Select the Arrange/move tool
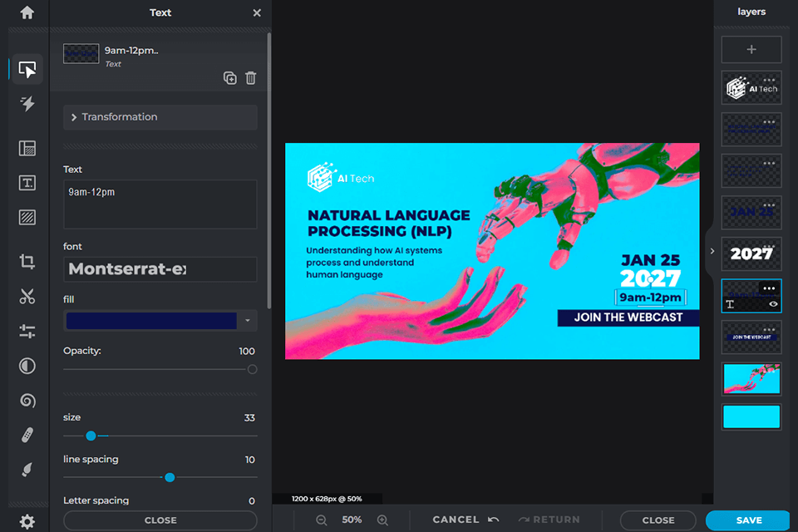The height and width of the screenshot is (532, 798). pyautogui.click(x=27, y=69)
